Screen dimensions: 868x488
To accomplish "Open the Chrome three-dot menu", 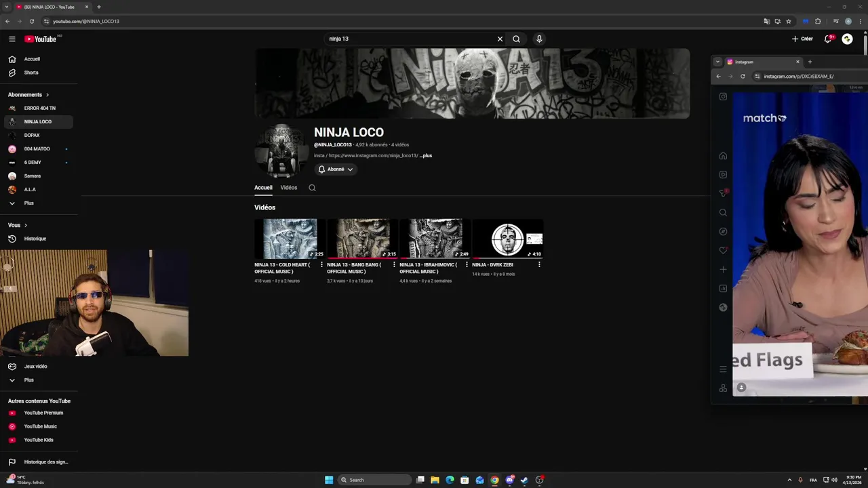I will click(x=859, y=21).
